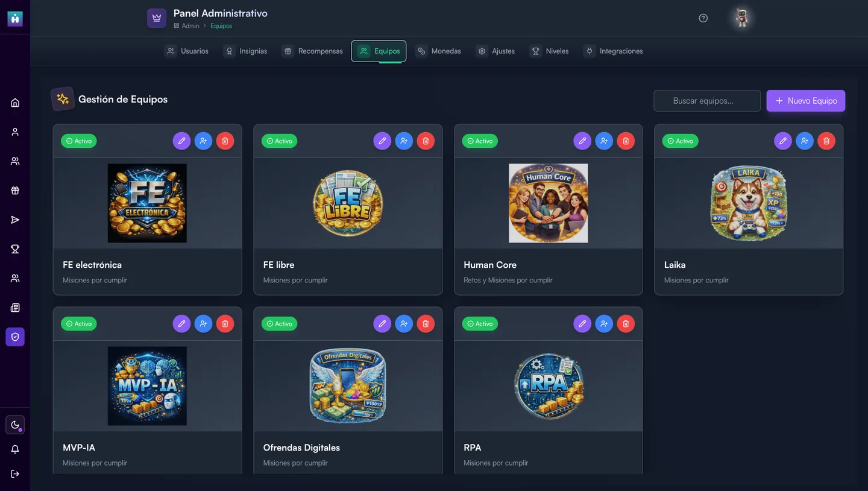Open the Integraciones tab
Viewport: 868px width, 491px height.
coord(614,51)
